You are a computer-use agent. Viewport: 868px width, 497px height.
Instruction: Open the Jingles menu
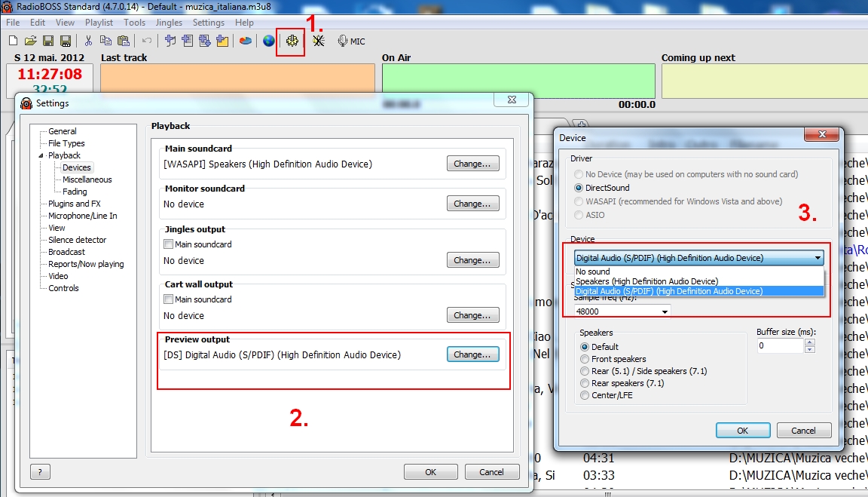click(169, 23)
